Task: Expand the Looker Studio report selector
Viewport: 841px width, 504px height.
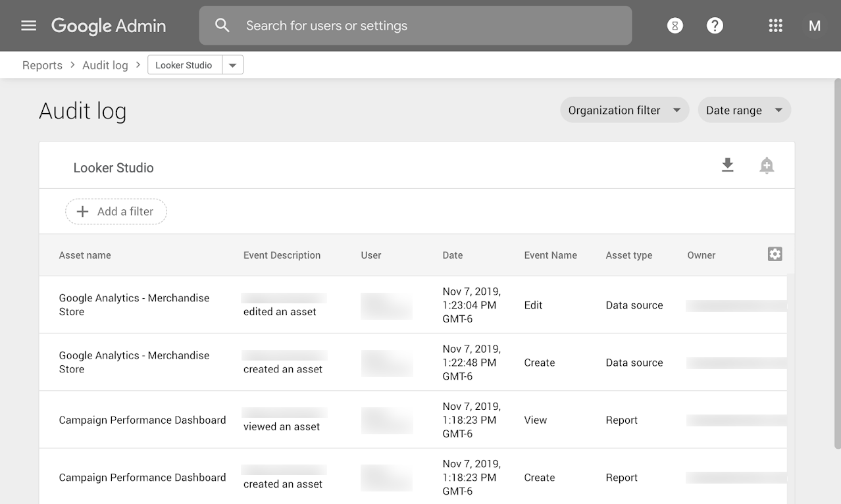Action: coord(233,64)
